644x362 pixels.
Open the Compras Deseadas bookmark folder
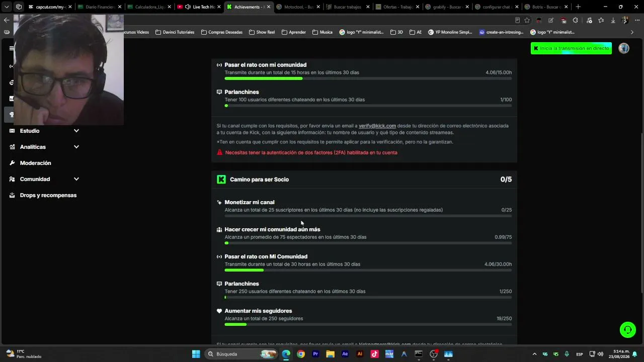pyautogui.click(x=221, y=32)
